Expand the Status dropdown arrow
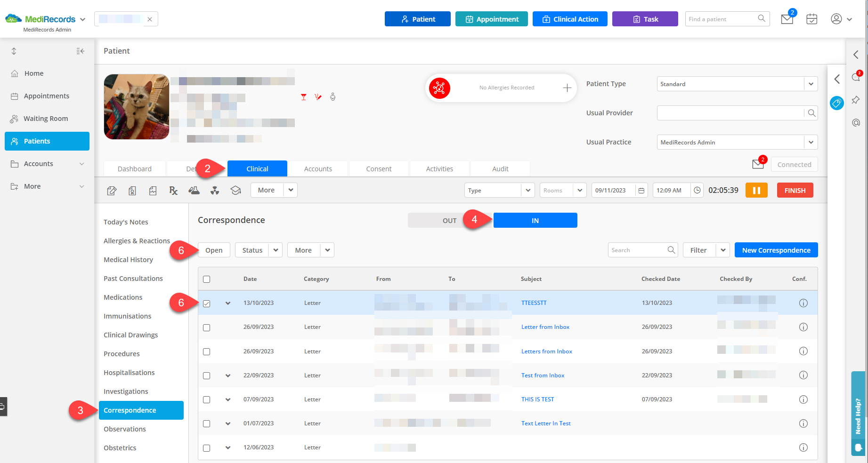The image size is (868, 463). (x=276, y=250)
